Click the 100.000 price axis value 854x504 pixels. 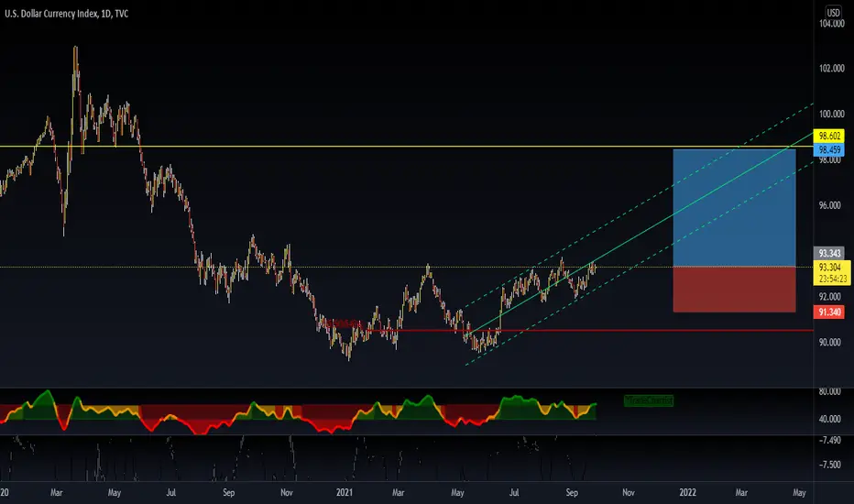pos(831,115)
